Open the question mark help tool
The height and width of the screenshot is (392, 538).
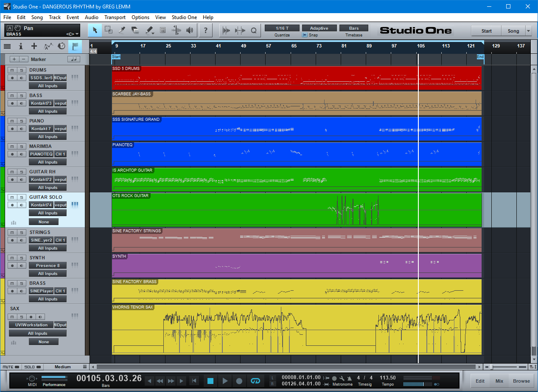[x=206, y=30]
